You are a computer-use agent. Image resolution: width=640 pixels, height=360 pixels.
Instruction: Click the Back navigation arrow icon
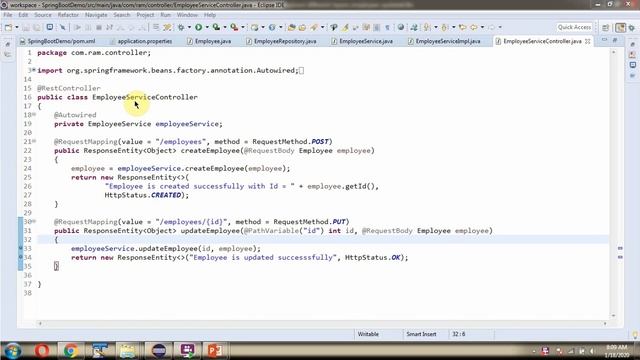point(473,27)
